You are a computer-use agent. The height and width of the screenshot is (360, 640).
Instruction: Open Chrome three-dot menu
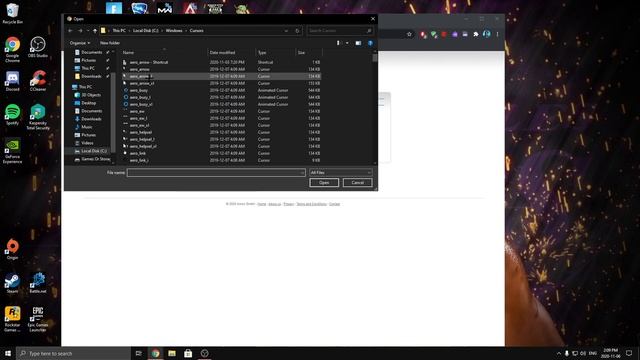[x=498, y=34]
